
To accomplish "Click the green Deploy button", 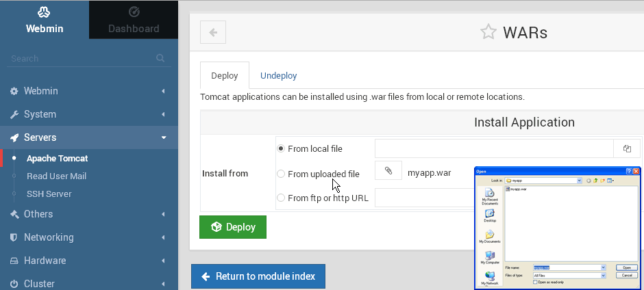I will 233,227.
